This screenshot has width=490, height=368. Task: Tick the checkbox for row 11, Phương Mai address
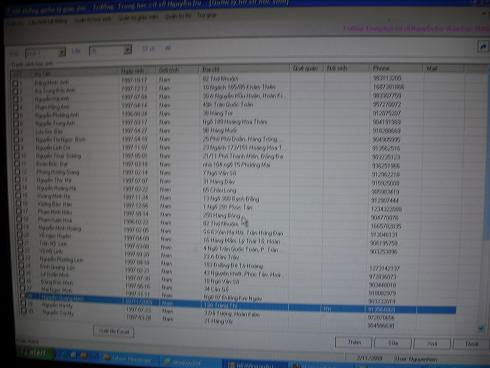pyautogui.click(x=17, y=164)
